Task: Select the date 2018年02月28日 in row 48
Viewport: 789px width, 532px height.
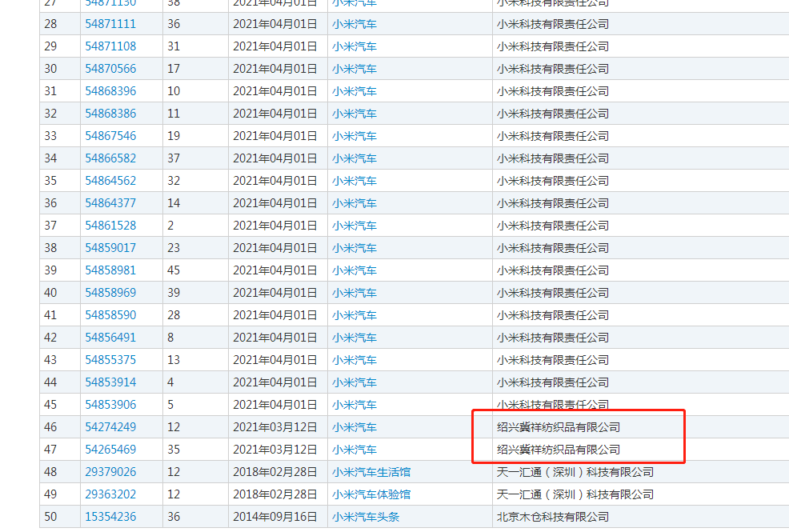Action: 274,472
